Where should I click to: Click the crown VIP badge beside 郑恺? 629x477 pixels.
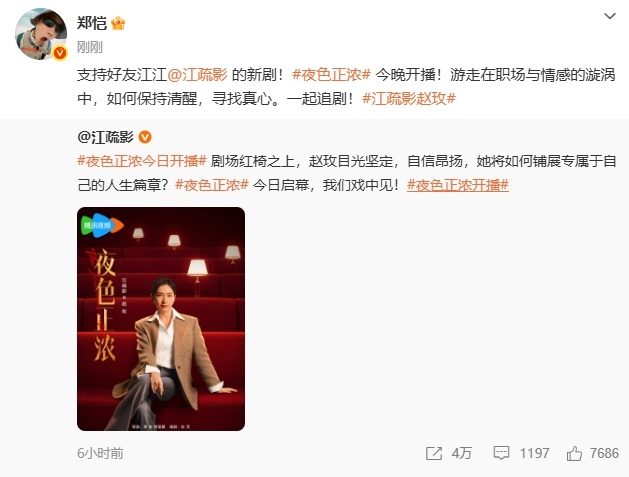tap(118, 23)
